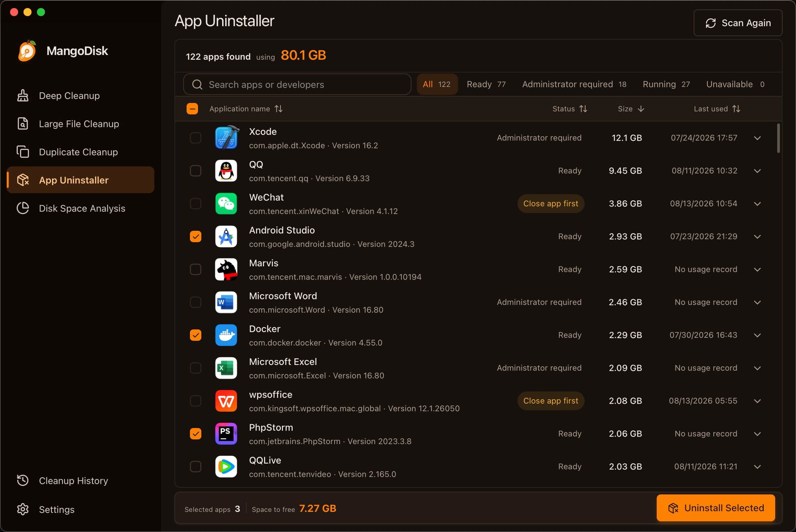The width and height of the screenshot is (796, 532).
Task: Click the app list vertical scrollbar
Action: pos(778,139)
